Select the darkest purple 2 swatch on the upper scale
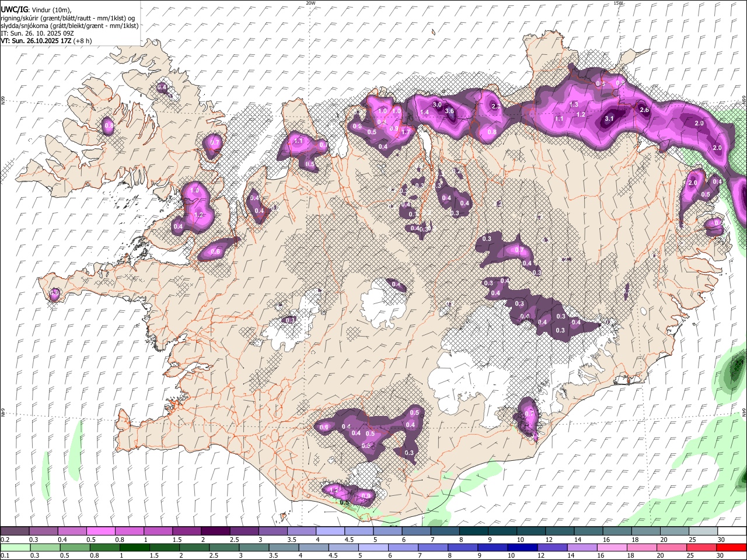 215,531
